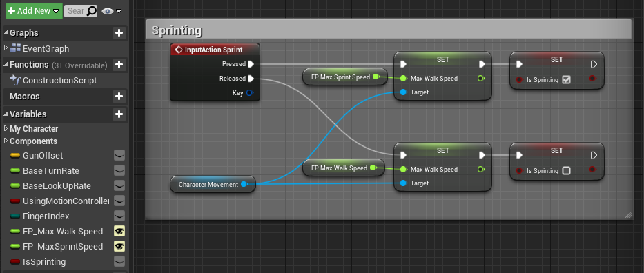Screen dimensions: 644x273
Task: Select the BaseTurnRate variable
Action: (x=51, y=171)
